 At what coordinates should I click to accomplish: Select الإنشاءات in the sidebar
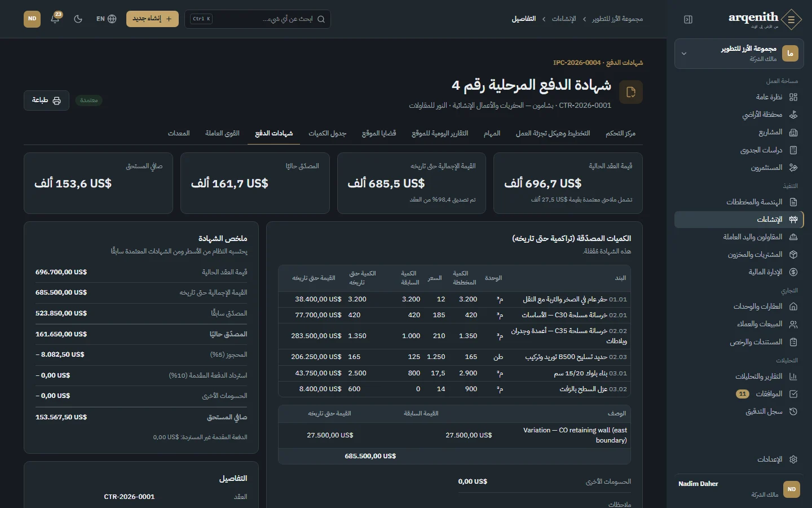(x=739, y=220)
